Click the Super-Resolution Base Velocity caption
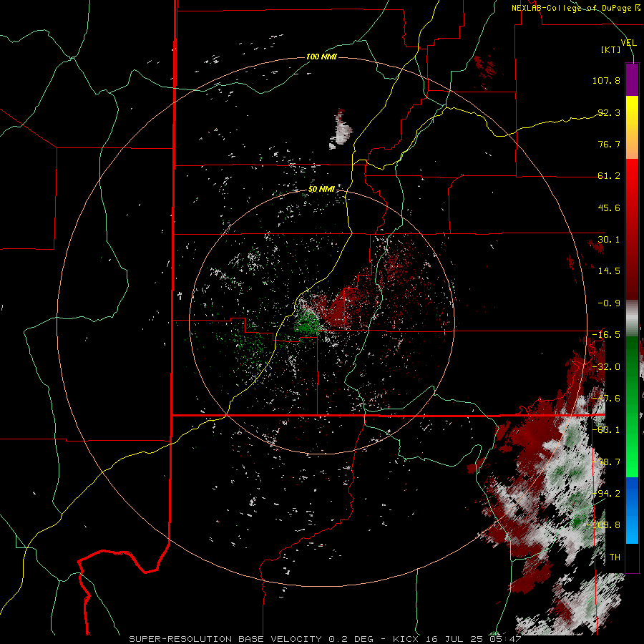The width and height of the screenshot is (644, 644). click(x=325, y=639)
